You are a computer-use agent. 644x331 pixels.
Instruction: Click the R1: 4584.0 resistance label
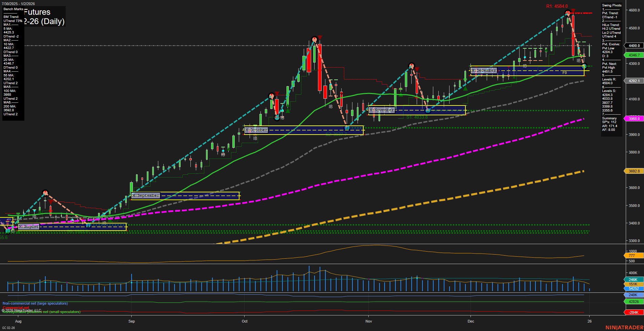tap(557, 5)
